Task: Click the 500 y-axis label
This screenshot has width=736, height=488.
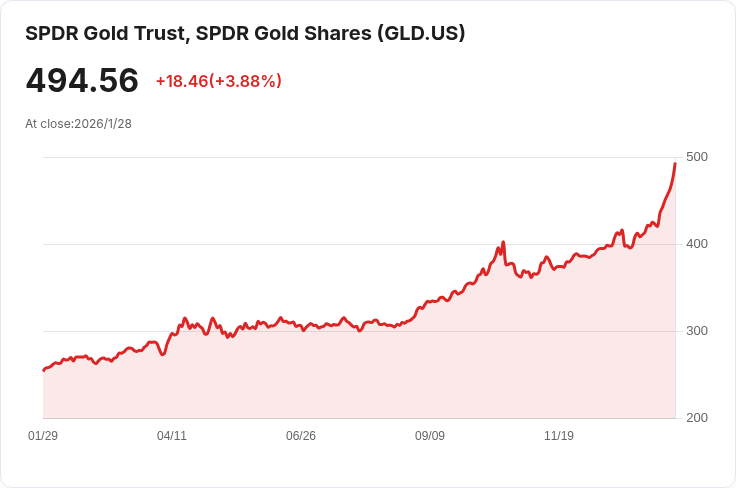Action: pyautogui.click(x=697, y=157)
